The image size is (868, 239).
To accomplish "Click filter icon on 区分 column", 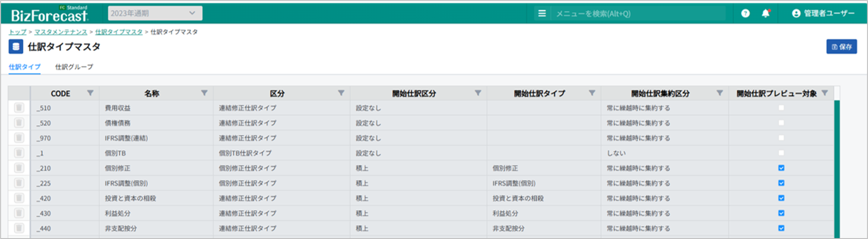I will click(x=341, y=93).
